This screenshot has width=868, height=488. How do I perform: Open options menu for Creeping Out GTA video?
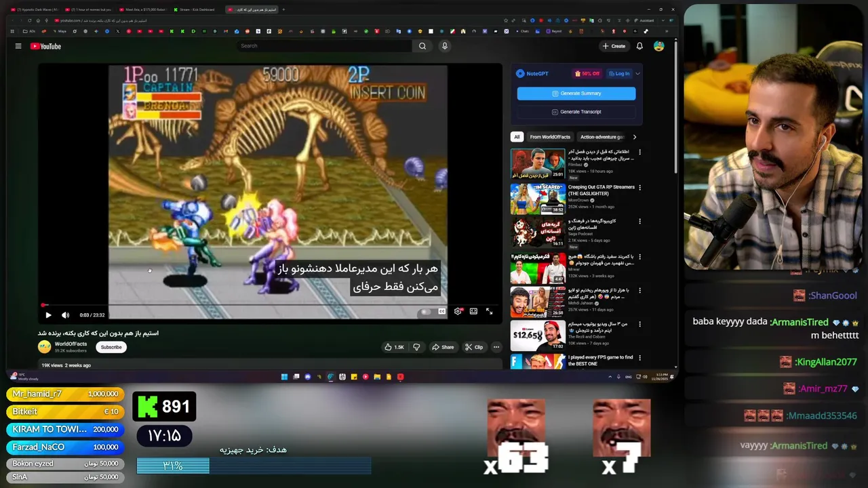pyautogui.click(x=639, y=188)
